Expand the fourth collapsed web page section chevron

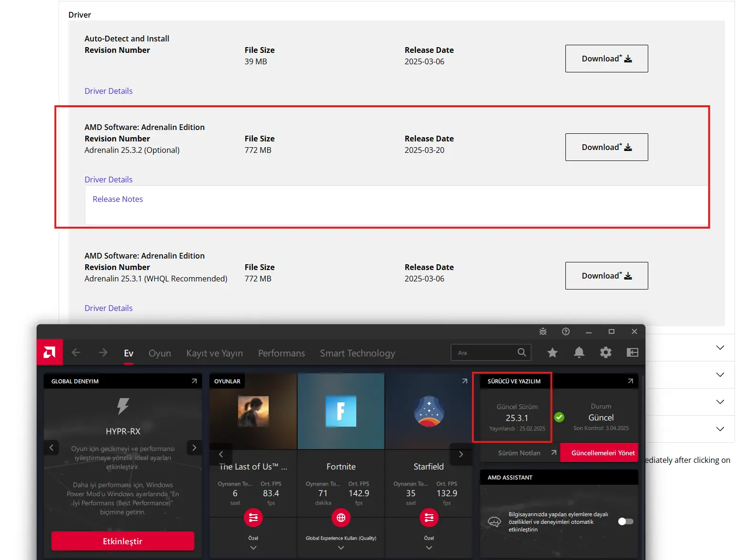(720, 429)
